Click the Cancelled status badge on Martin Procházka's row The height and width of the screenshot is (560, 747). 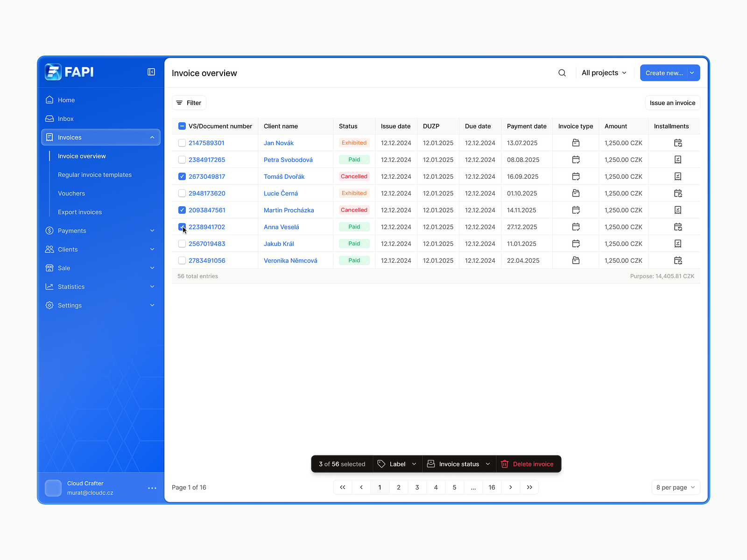354,210
